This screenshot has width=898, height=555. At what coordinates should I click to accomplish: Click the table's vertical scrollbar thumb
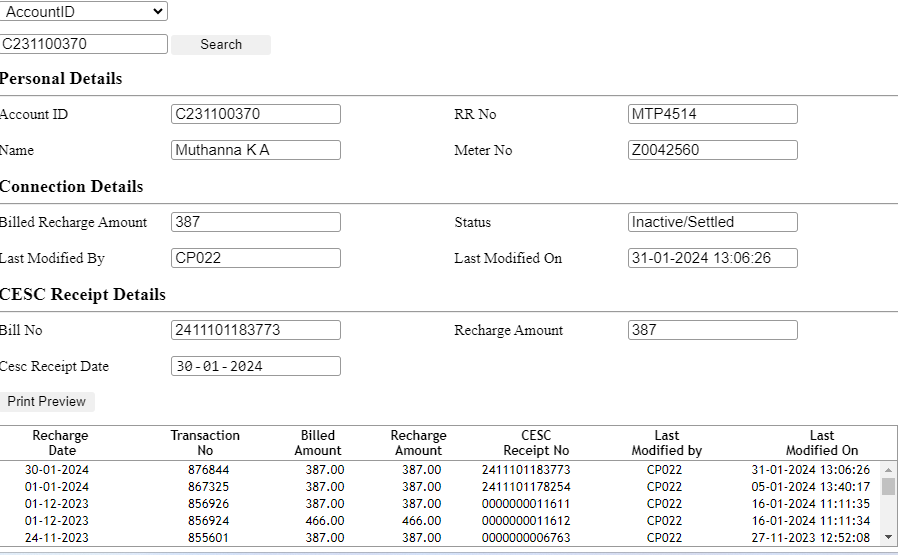888,486
